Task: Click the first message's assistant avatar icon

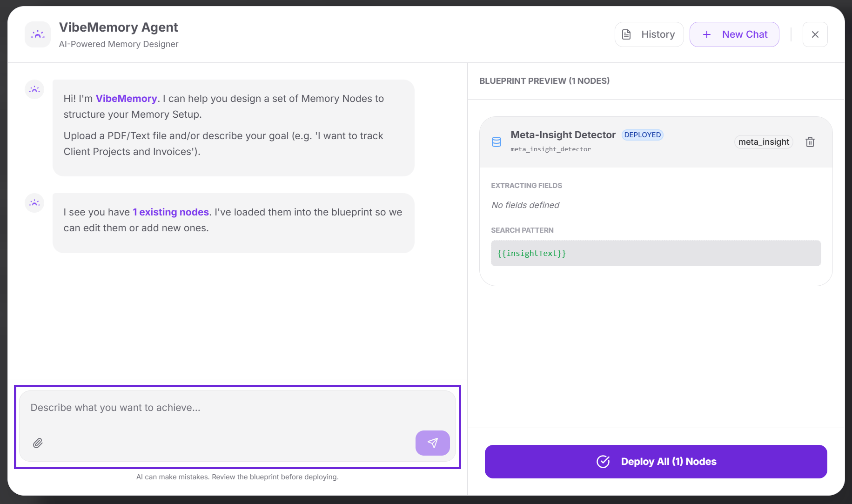Action: point(34,89)
